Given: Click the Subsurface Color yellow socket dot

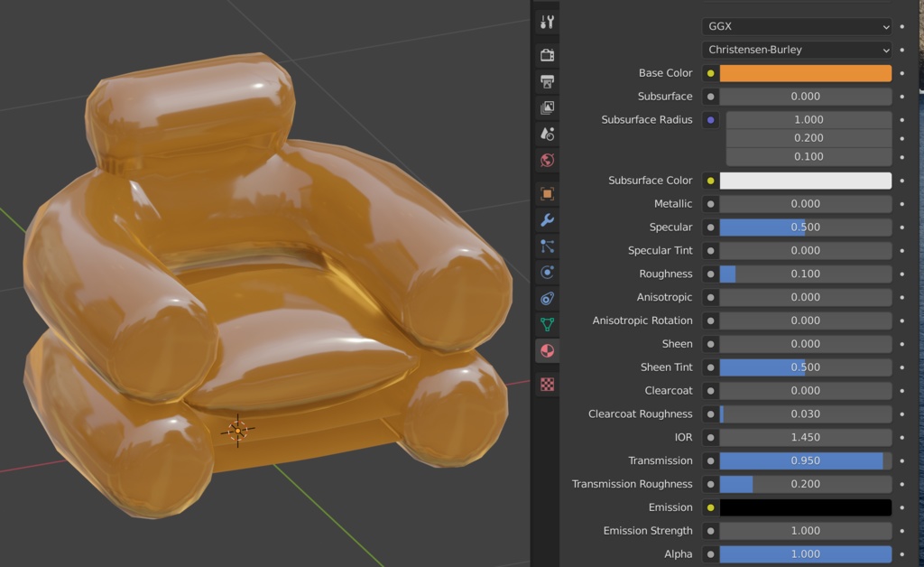Looking at the screenshot, I should tap(711, 181).
